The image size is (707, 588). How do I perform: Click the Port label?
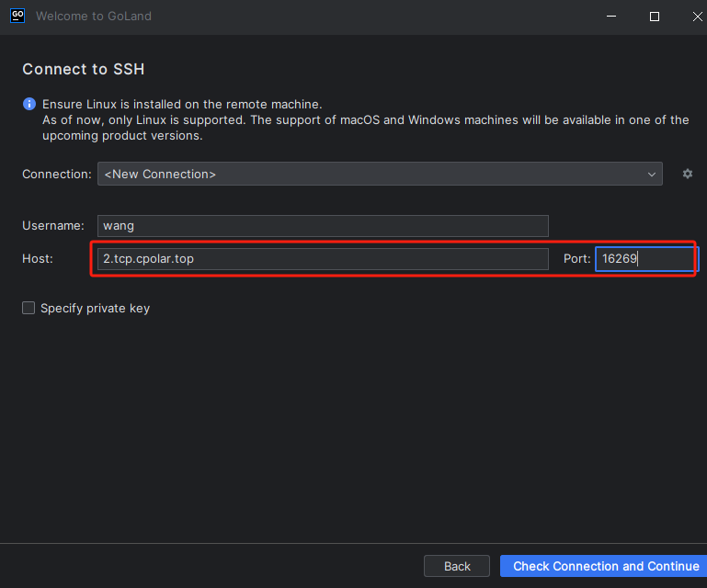(576, 259)
